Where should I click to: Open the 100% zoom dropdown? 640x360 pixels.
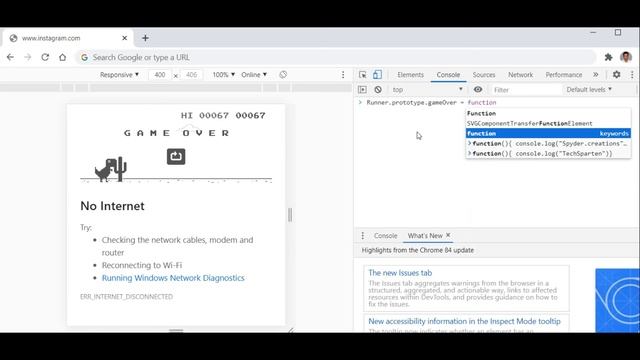(224, 75)
